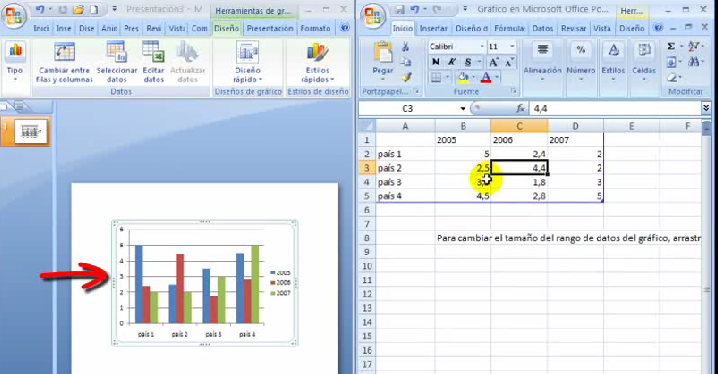The height and width of the screenshot is (374, 718).
Task: Click the Editar datos icon
Action: point(153,51)
